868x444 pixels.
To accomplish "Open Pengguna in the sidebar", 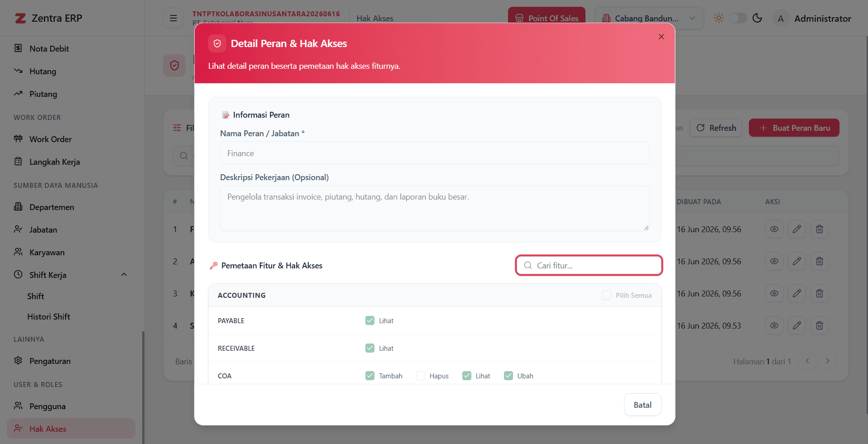I will [x=71, y=406].
